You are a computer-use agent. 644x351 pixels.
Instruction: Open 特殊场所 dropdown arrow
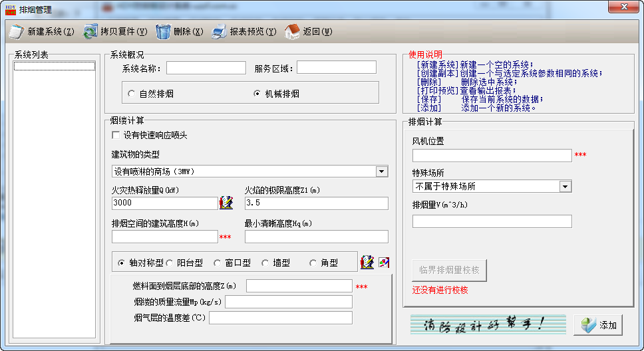pyautogui.click(x=565, y=187)
